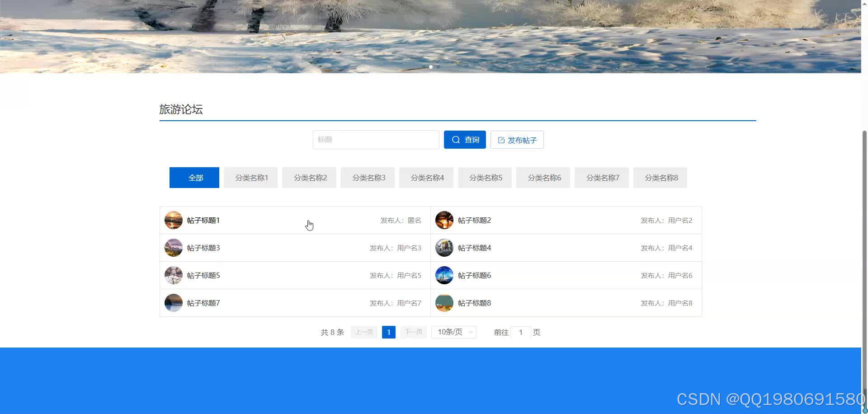Click the avatar icon next to 帖子标题4
This screenshot has width=868, height=414.
444,248
